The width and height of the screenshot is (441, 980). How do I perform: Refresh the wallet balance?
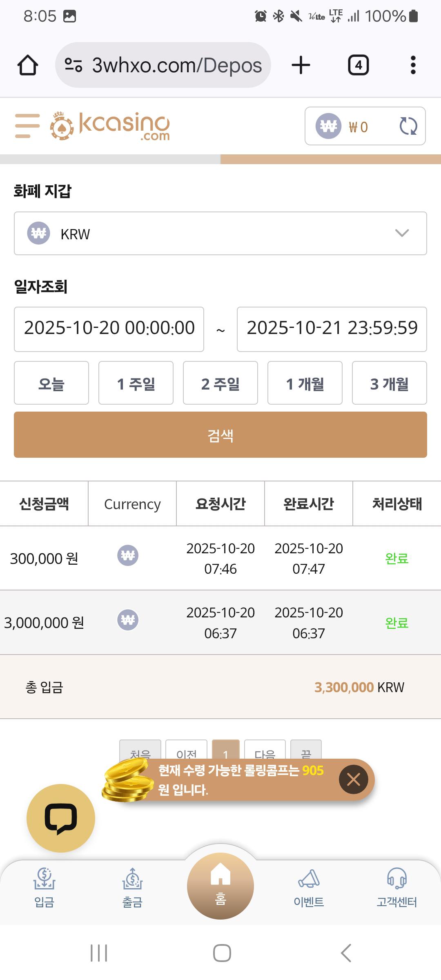(x=408, y=126)
